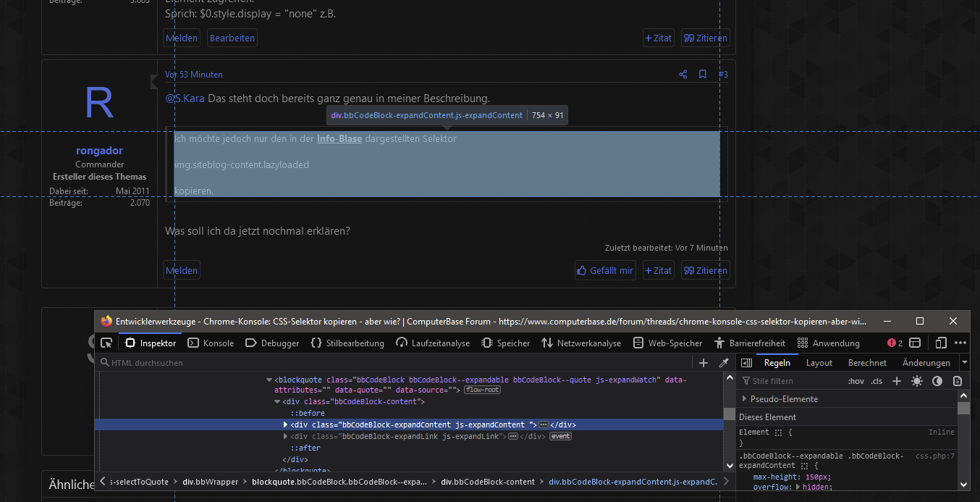Click share icon on post #3

(x=683, y=75)
